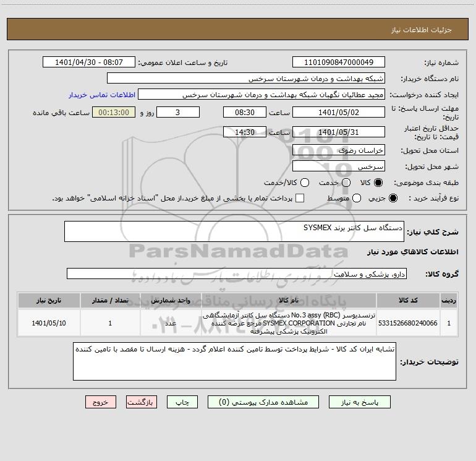Click the اطلاعات کالاهای مورد نیاز heading
The image size is (476, 461).
click(412, 252)
